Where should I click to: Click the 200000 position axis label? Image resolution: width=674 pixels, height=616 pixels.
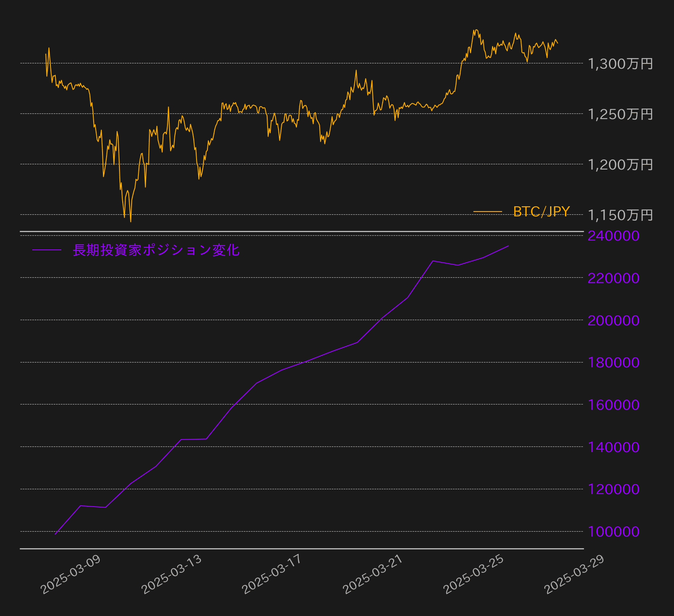point(613,321)
